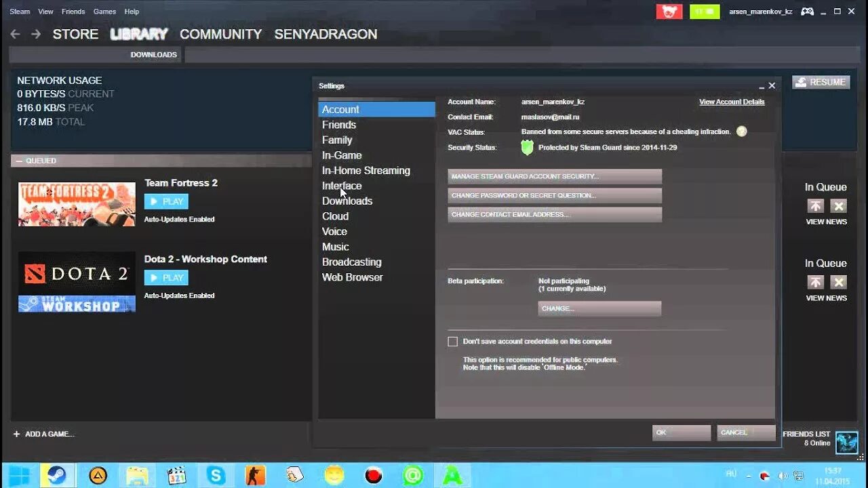Collapse the Queued section
This screenshot has width=868, height=488.
[18, 161]
